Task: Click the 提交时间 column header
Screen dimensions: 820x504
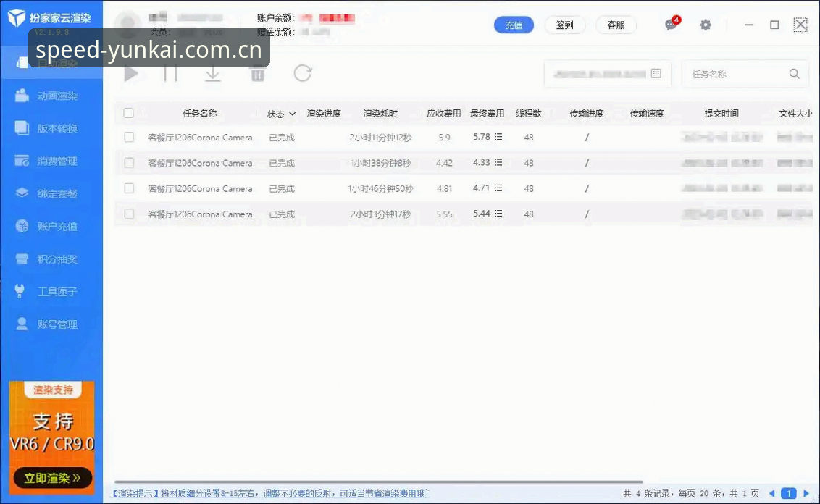Action: [721, 114]
